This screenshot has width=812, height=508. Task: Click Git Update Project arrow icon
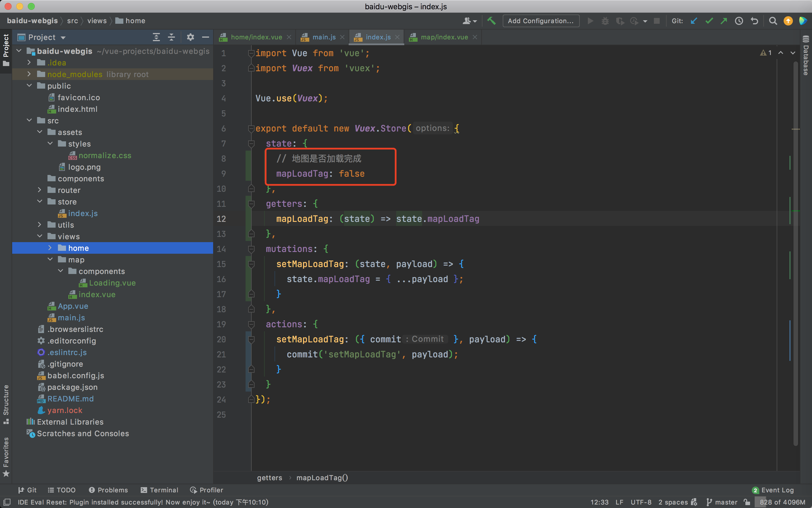coord(693,21)
